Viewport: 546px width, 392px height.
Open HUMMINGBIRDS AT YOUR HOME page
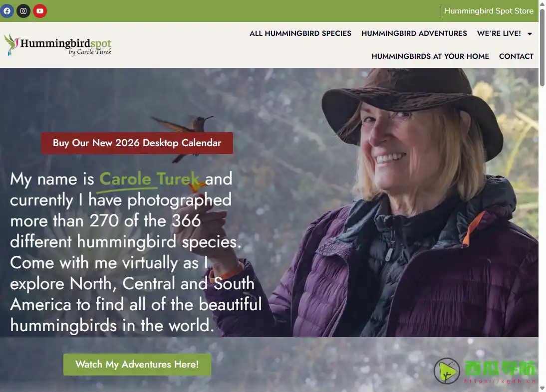tap(430, 56)
